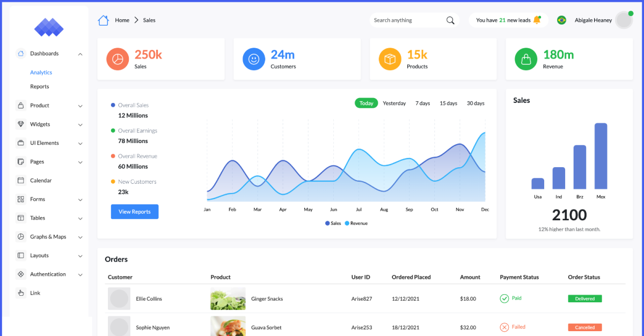Click the Sales pie-chart icon on stat card
This screenshot has height=336, width=644.
118,59
